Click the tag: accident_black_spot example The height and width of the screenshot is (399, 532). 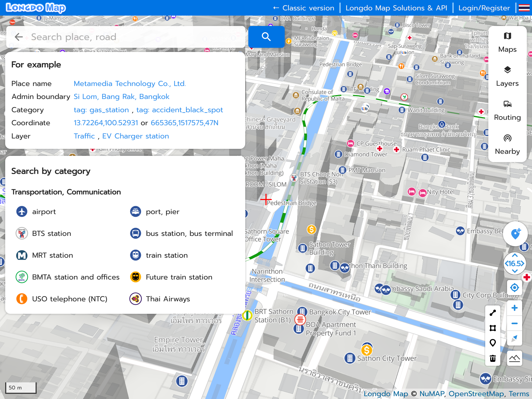coord(180,110)
